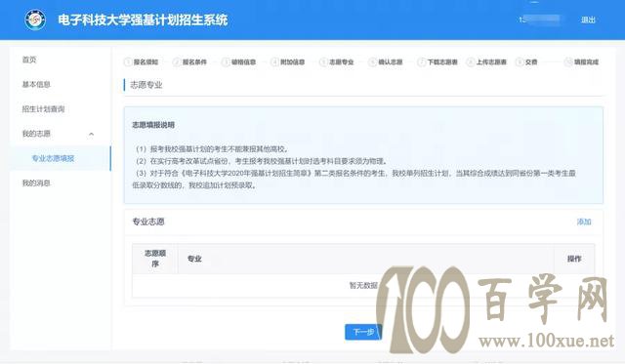Go to step 7 下载志愿表
Image resolution: width=625 pixels, height=364 pixels.
(x=437, y=62)
